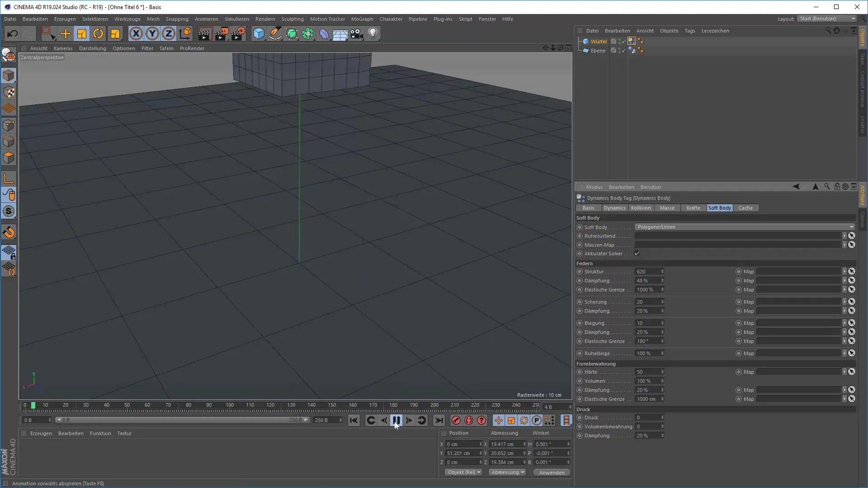Screen dimensions: 868x488
Task: Toggle the Druck keyframe circle
Action: pyautogui.click(x=580, y=418)
